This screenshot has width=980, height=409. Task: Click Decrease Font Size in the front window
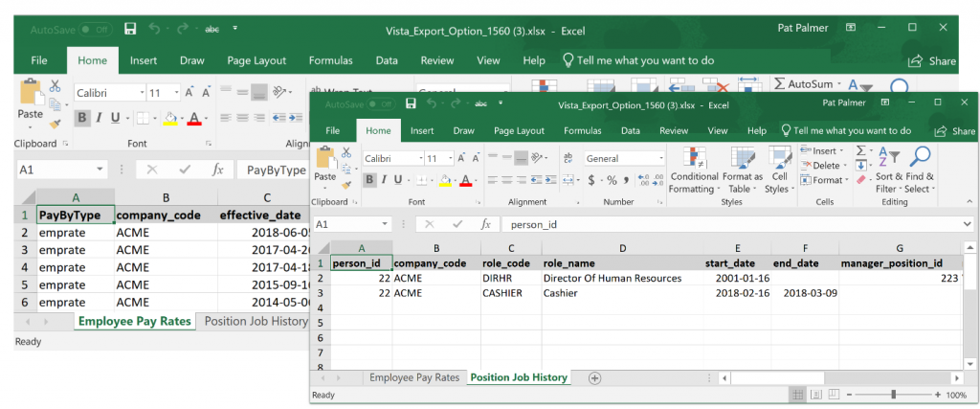tap(475, 159)
